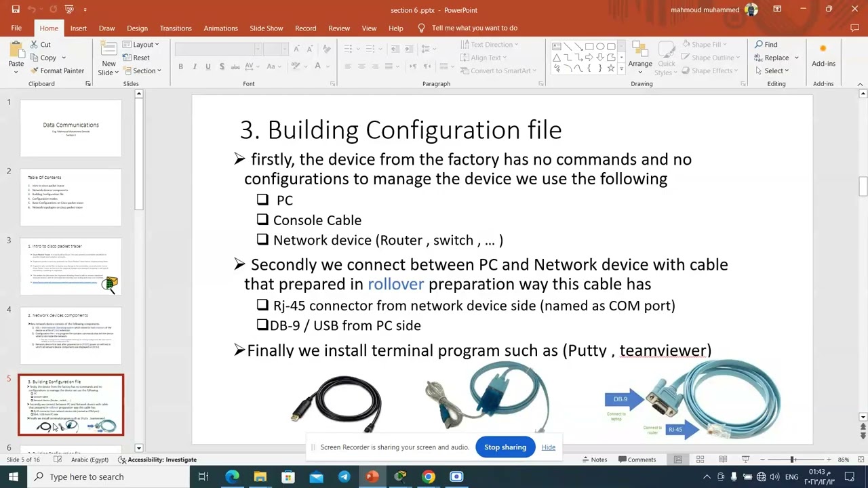
Task: Click the Cut scissors icon
Action: click(34, 45)
